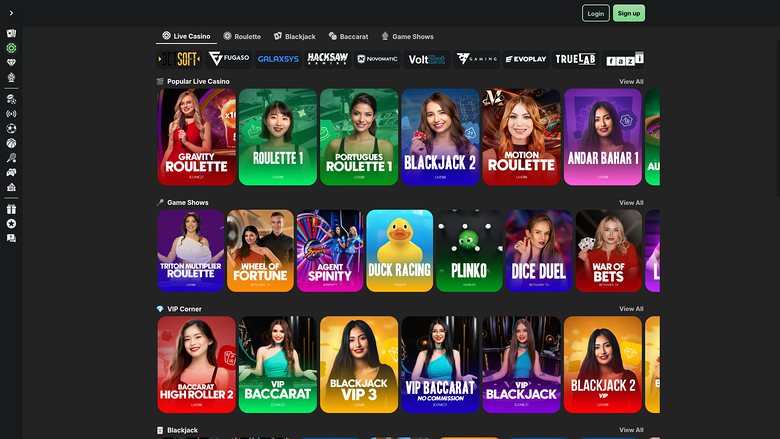Filter by Hacksaw Gaming provider logo
Image resolution: width=780 pixels, height=439 pixels.
click(327, 59)
